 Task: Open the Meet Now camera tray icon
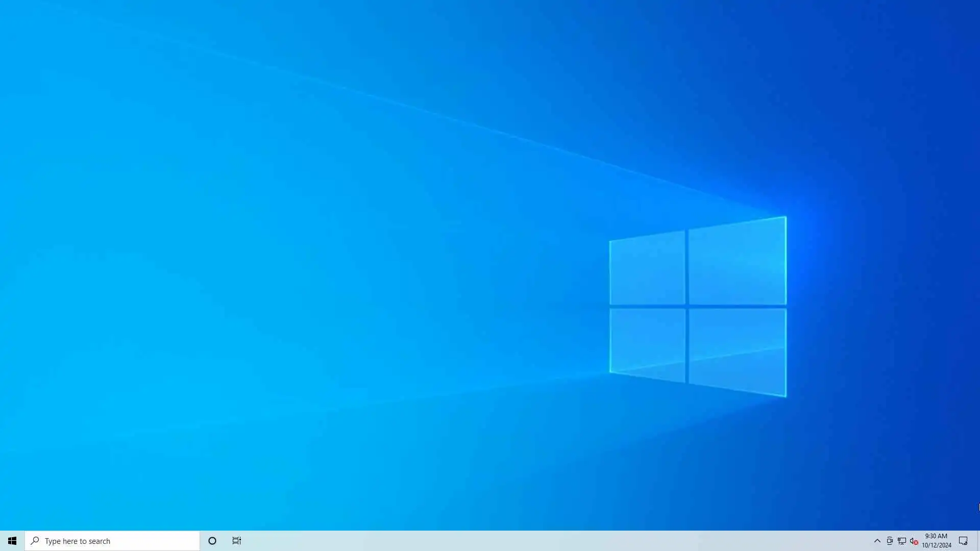point(890,541)
